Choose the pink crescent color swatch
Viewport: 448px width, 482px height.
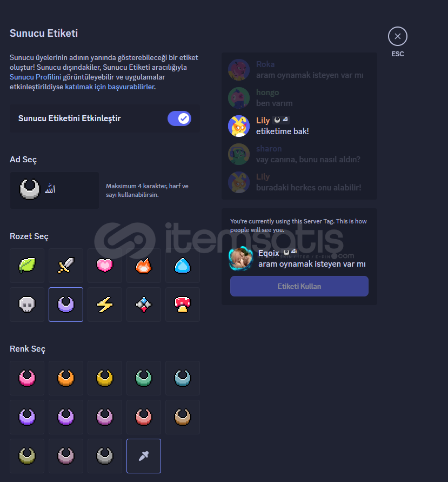27,378
